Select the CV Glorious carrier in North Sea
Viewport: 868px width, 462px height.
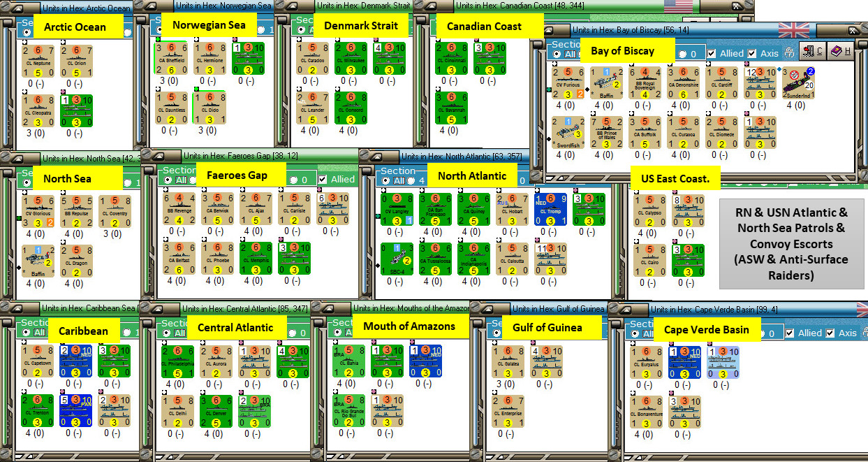pyautogui.click(x=37, y=212)
